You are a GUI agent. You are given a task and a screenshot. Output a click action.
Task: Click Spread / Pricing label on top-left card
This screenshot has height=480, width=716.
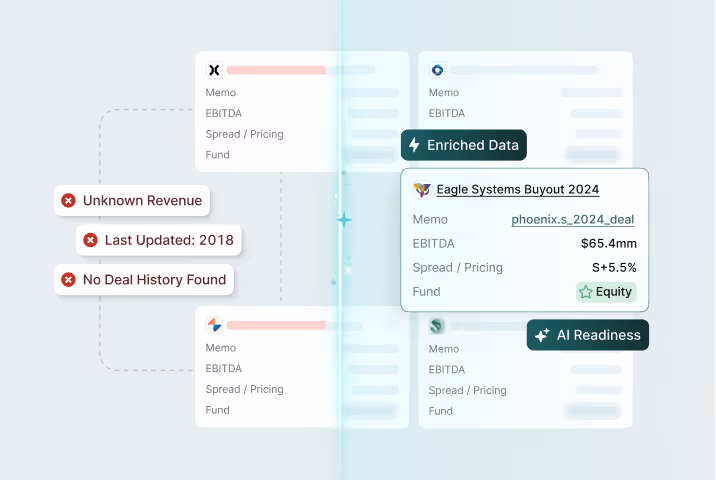[x=244, y=134]
